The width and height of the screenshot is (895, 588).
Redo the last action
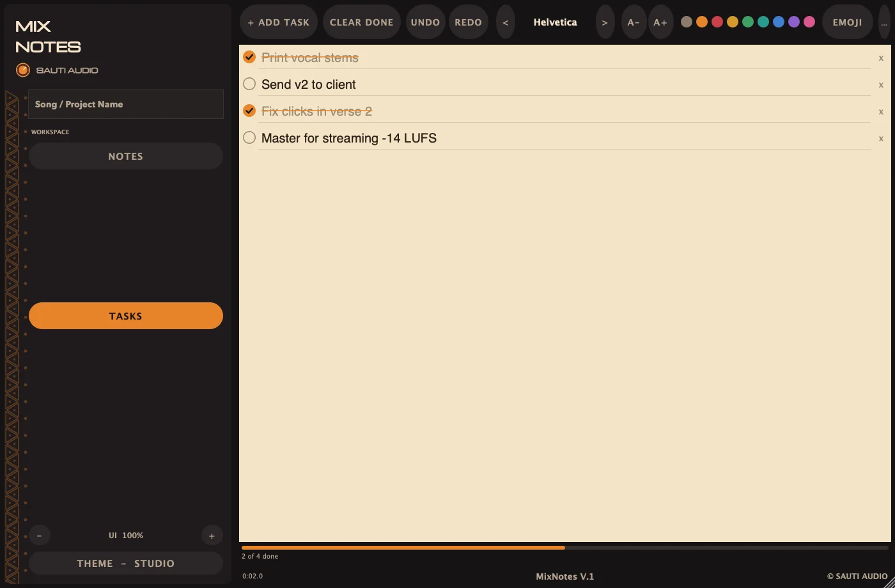pos(469,22)
